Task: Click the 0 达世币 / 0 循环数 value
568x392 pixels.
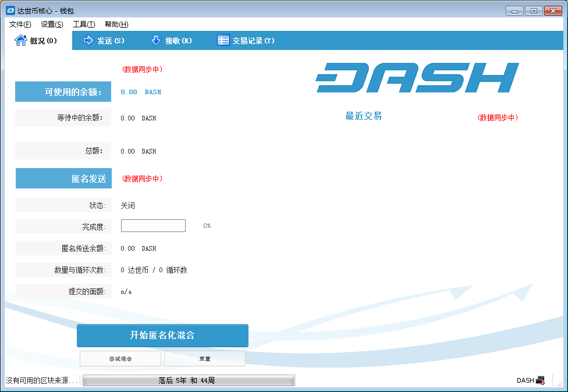Action: [154, 270]
